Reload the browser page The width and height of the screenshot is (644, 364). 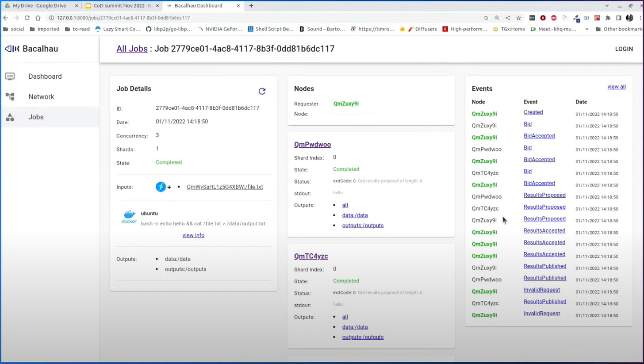tap(27, 18)
